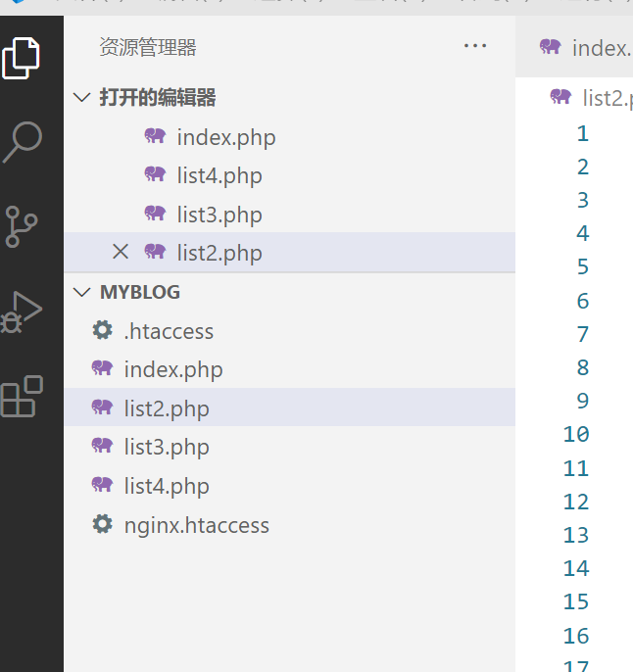Open the Run and Debug icon

[x=22, y=312]
